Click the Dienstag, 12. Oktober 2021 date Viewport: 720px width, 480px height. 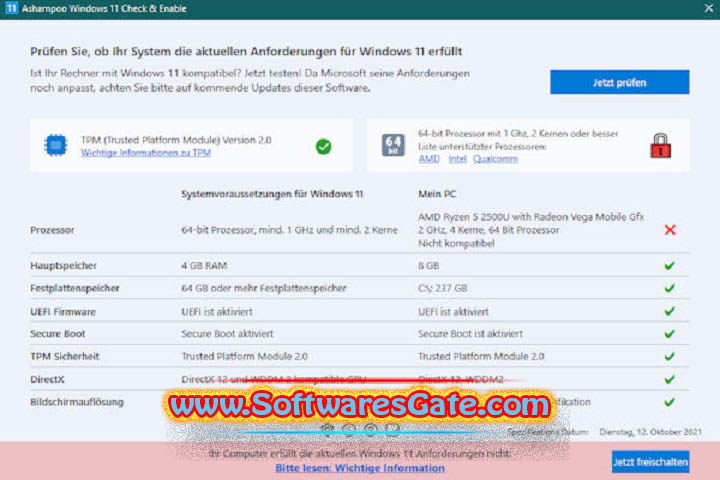click(651, 432)
